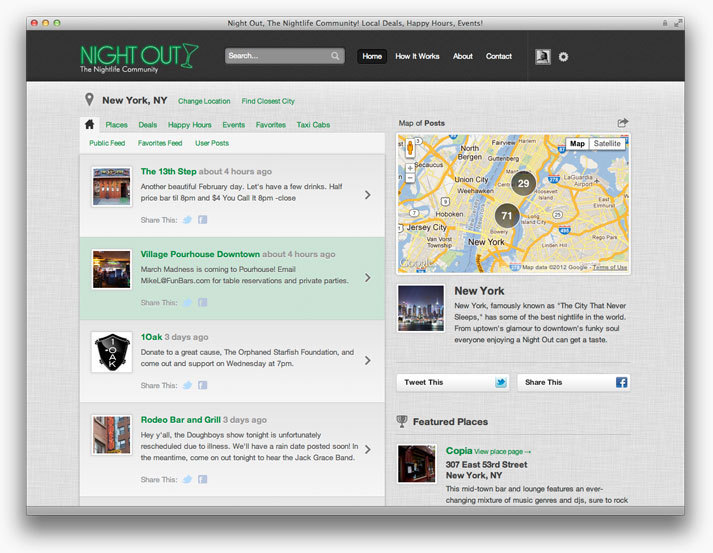Open the Home nav item
Viewport: 713px width, 553px height.
tap(372, 56)
